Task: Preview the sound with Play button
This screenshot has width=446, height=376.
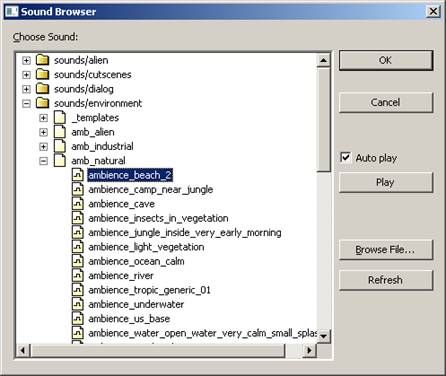Action: [386, 182]
